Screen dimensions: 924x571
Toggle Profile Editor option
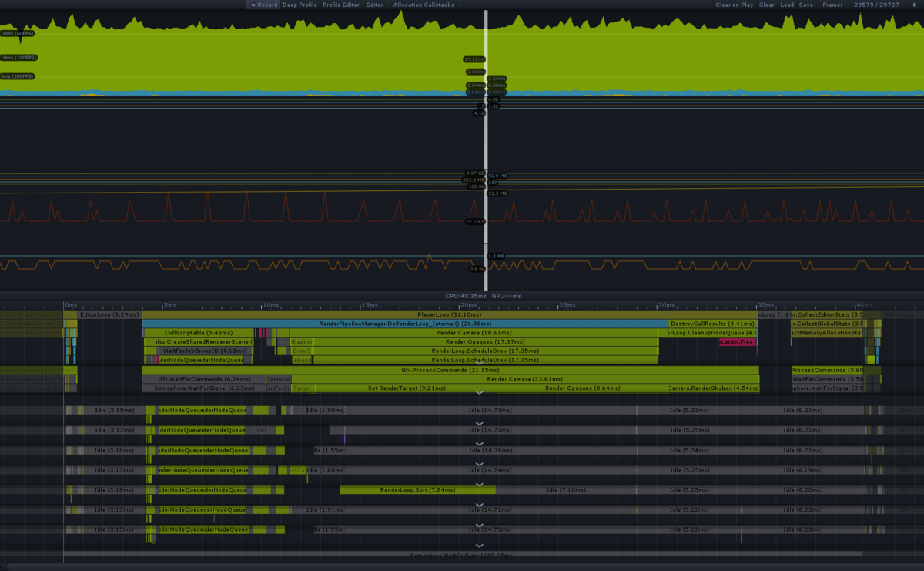point(341,5)
